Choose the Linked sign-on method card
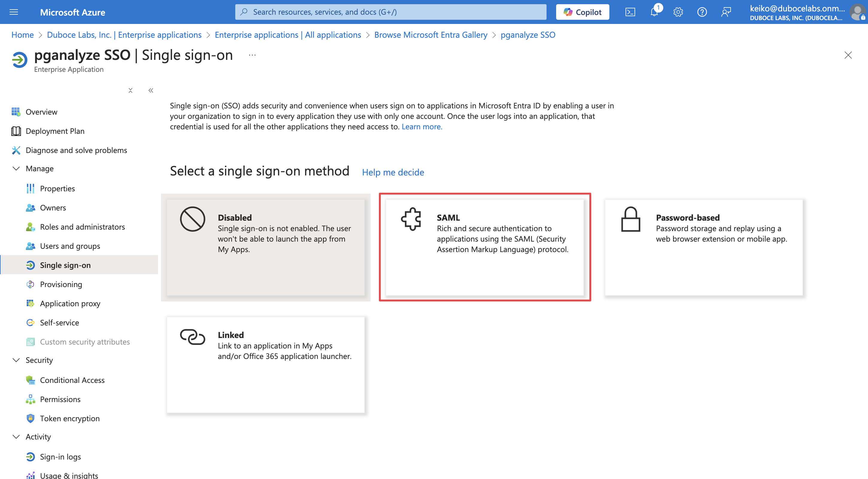 click(265, 365)
